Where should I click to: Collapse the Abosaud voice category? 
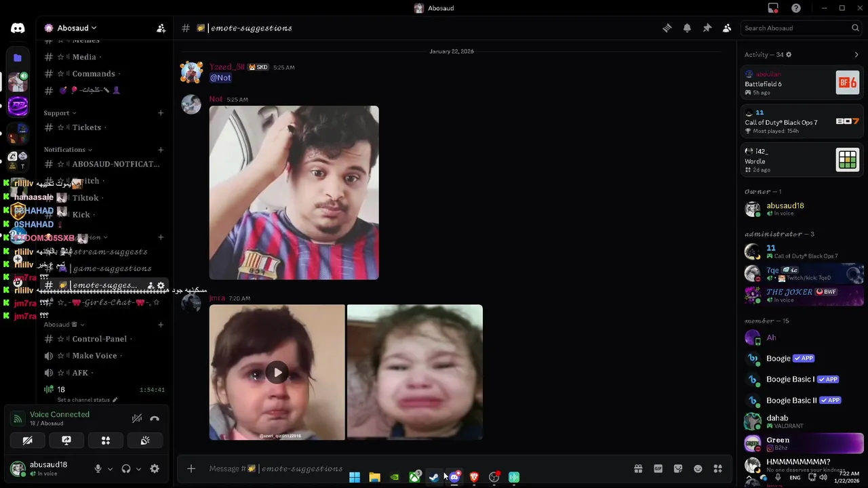[64, 325]
